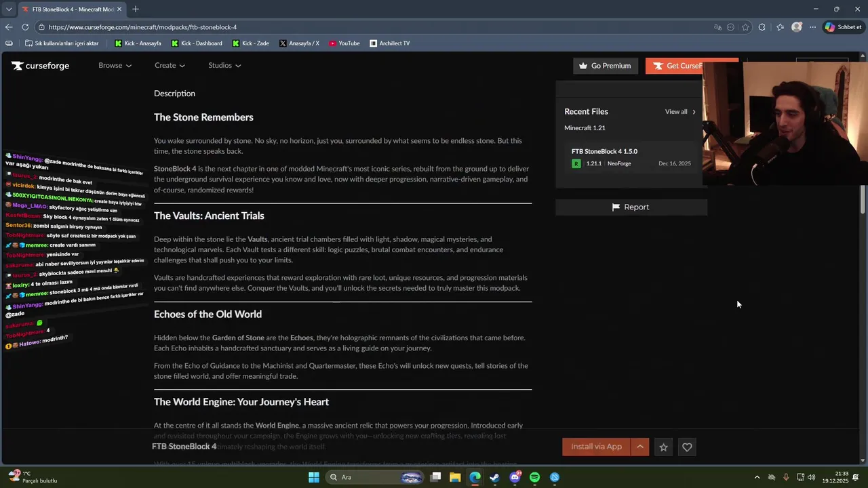Click the translate page icon
The width and height of the screenshot is (868, 488).
(718, 27)
